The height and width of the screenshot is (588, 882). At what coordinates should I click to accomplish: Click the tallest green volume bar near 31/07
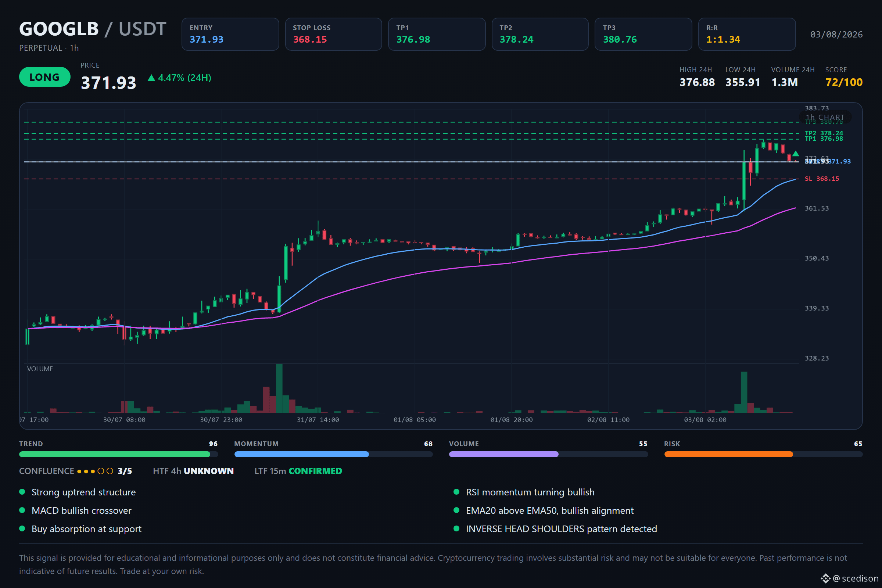[x=279, y=388]
